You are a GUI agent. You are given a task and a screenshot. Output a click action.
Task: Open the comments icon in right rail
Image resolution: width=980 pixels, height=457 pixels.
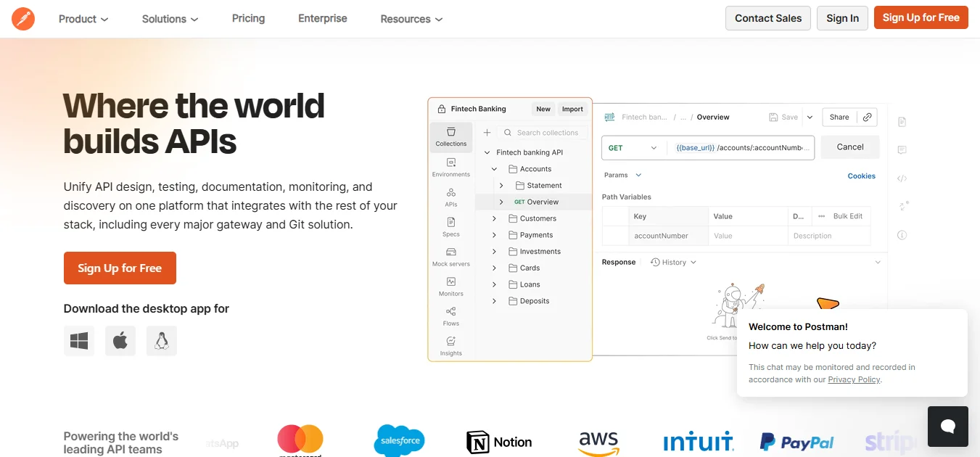902,150
